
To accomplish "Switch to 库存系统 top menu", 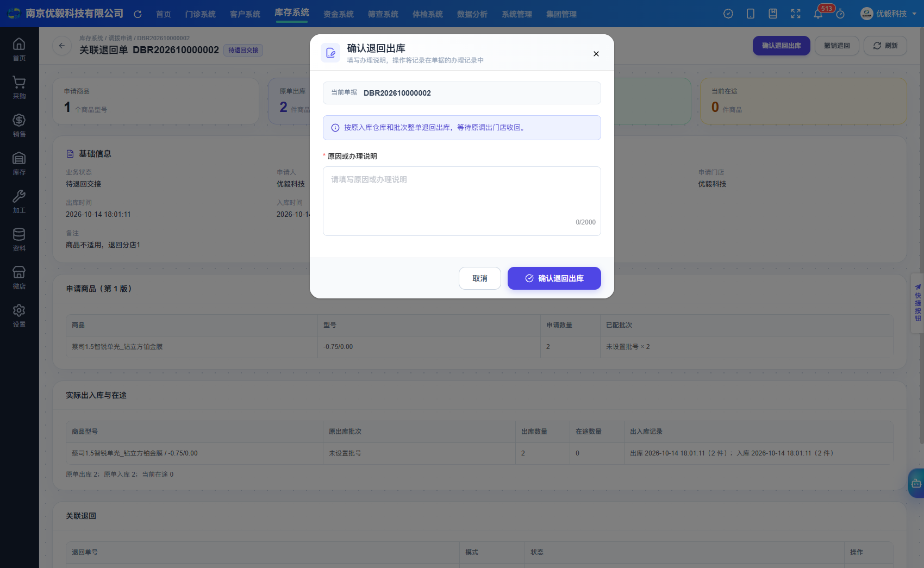I will pos(292,13).
